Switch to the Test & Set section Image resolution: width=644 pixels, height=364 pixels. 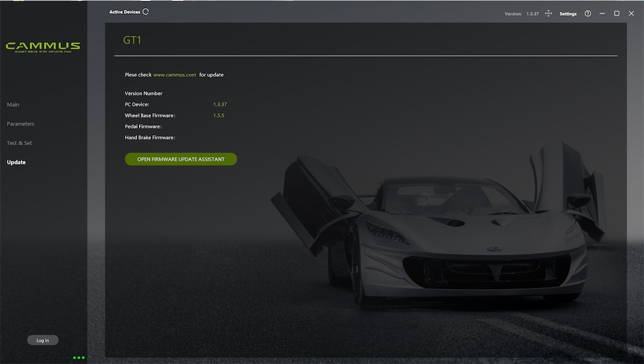click(x=19, y=143)
